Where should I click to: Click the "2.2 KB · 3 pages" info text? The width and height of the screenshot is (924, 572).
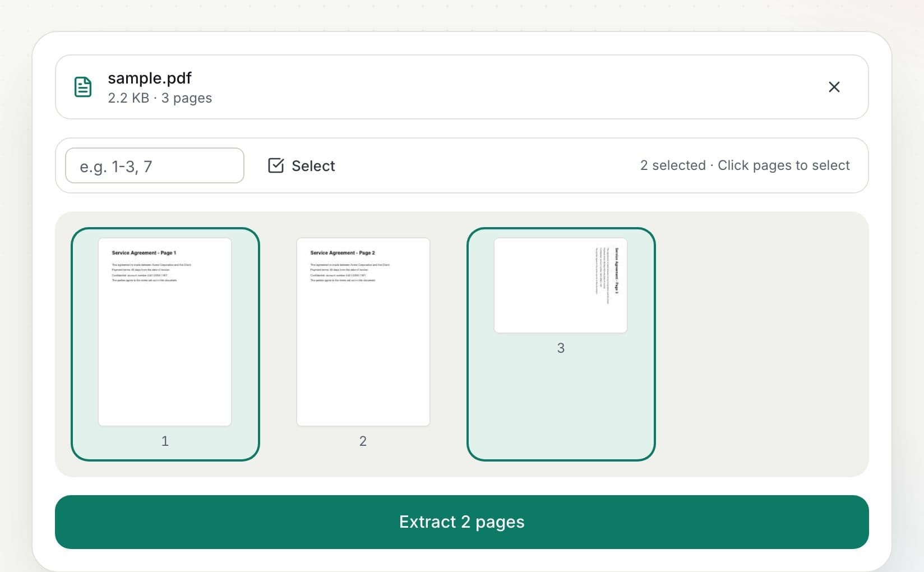click(160, 98)
